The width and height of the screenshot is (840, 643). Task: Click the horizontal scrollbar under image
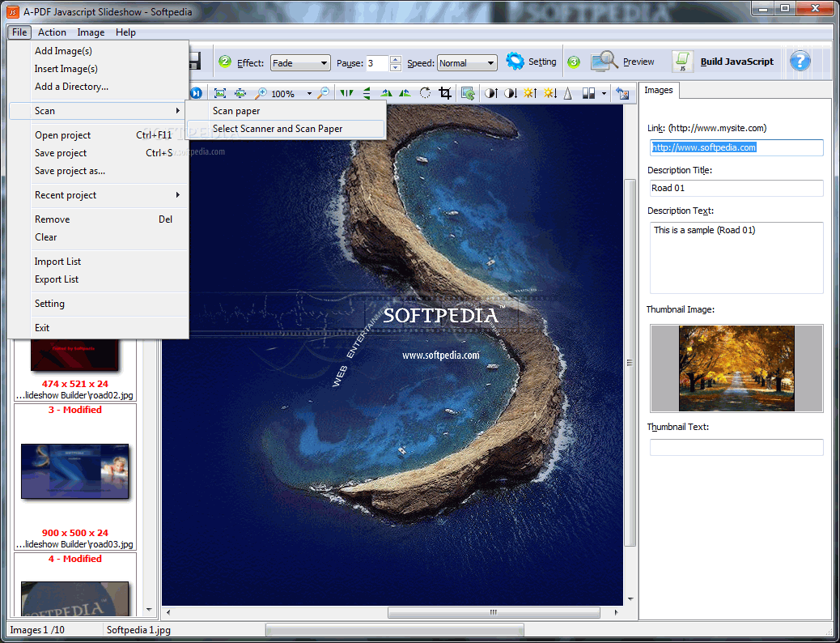coord(493,612)
